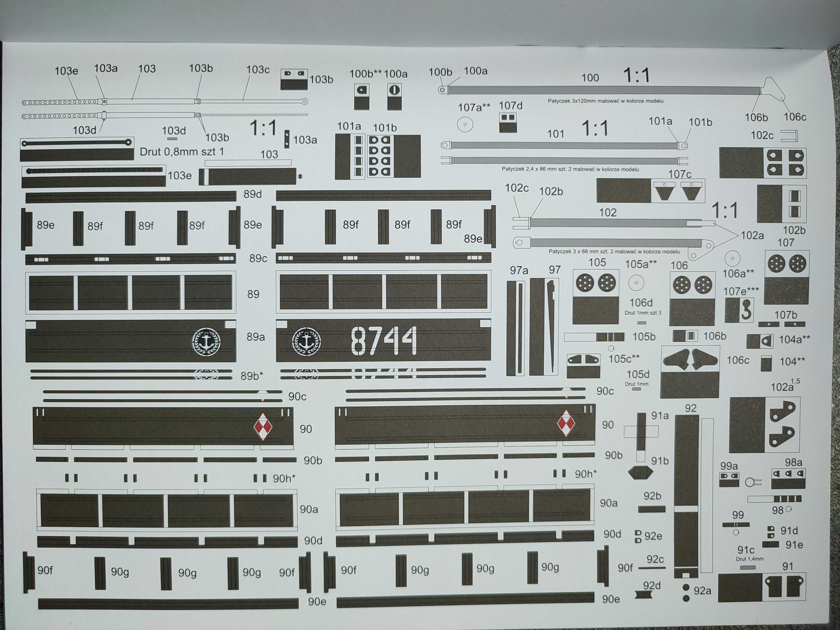The width and height of the screenshot is (840, 630).
Task: Click the text 'Drut 1mm szt 3'
Action: (x=643, y=313)
